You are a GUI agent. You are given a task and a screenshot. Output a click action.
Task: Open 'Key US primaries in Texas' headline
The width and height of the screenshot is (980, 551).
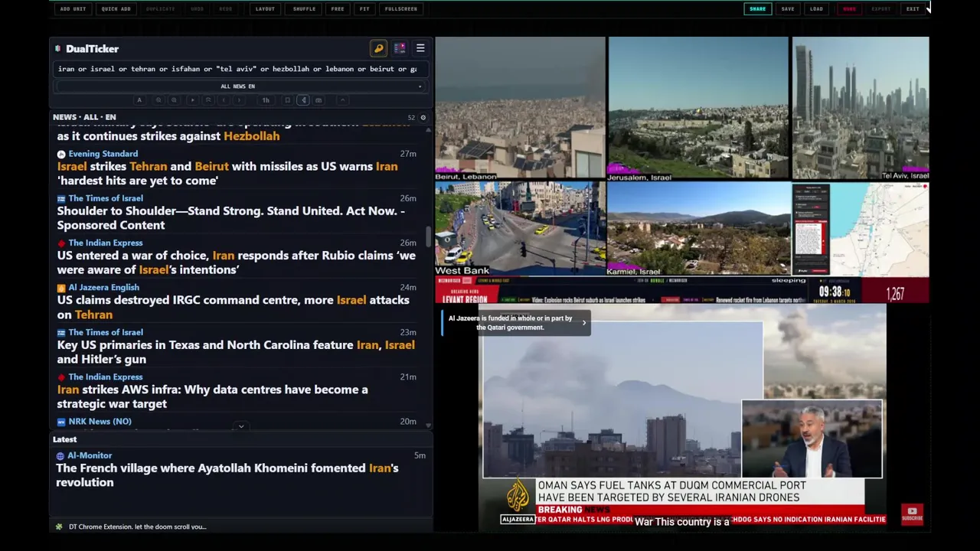pyautogui.click(x=236, y=352)
